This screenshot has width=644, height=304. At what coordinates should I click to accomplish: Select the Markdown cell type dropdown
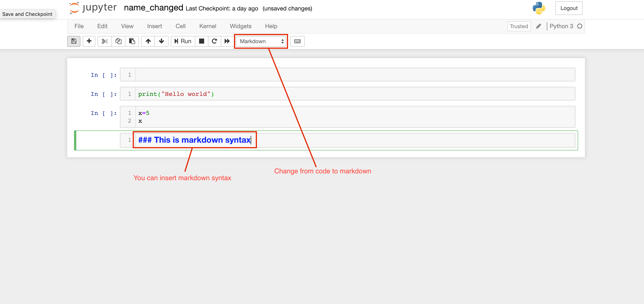261,41
